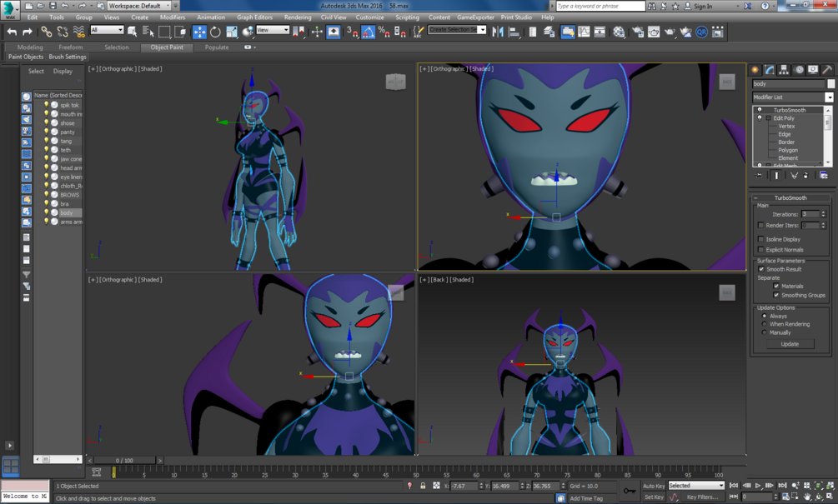Click the Redo arrow in main toolbar
The width and height of the screenshot is (838, 504).
[x=27, y=32]
